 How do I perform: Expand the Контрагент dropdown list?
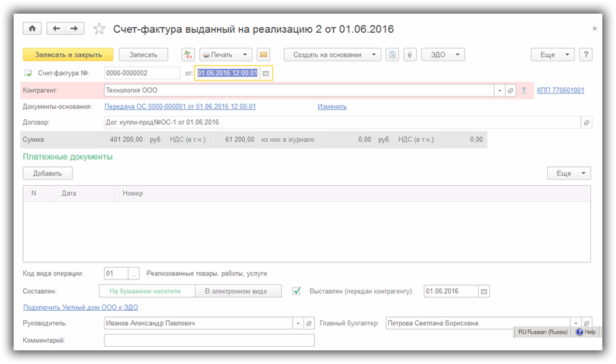pyautogui.click(x=499, y=91)
